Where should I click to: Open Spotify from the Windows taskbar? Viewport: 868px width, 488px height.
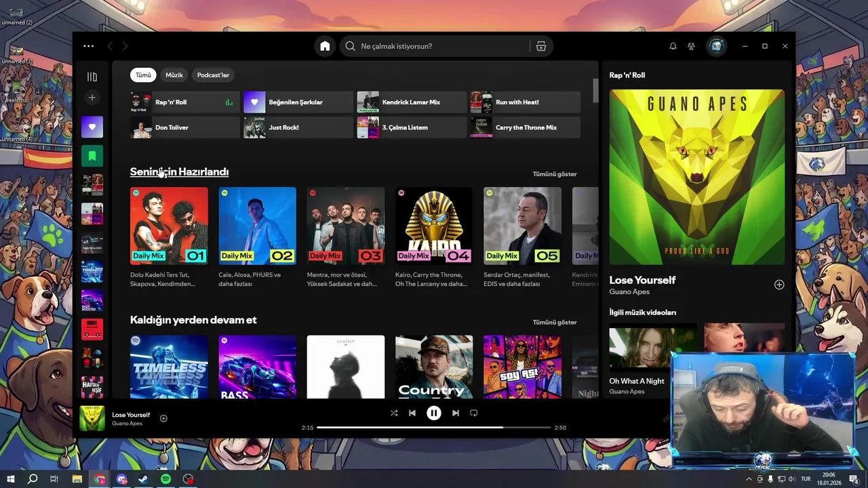click(166, 479)
